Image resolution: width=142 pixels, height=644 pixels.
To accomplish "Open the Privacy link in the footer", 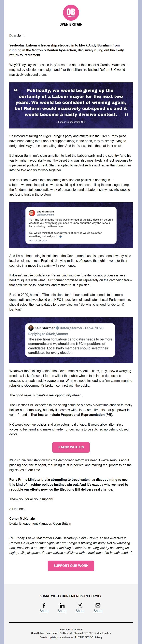I will [x=99, y=637].
